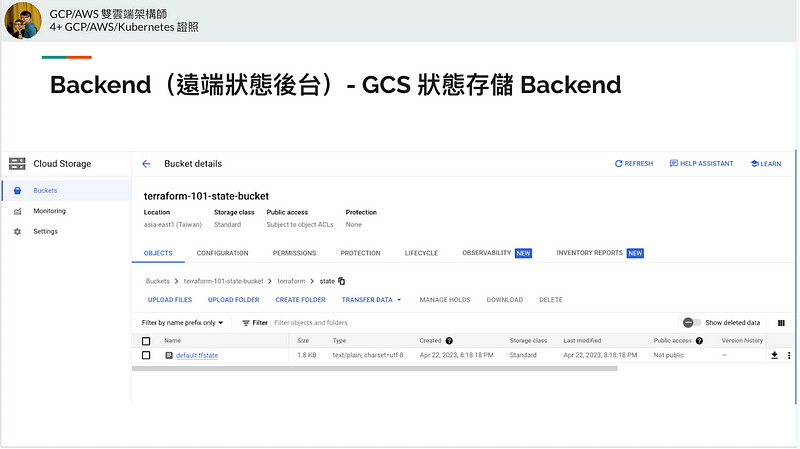This screenshot has height=449, width=800.
Task: Click the Filter icon label
Action: click(x=255, y=323)
